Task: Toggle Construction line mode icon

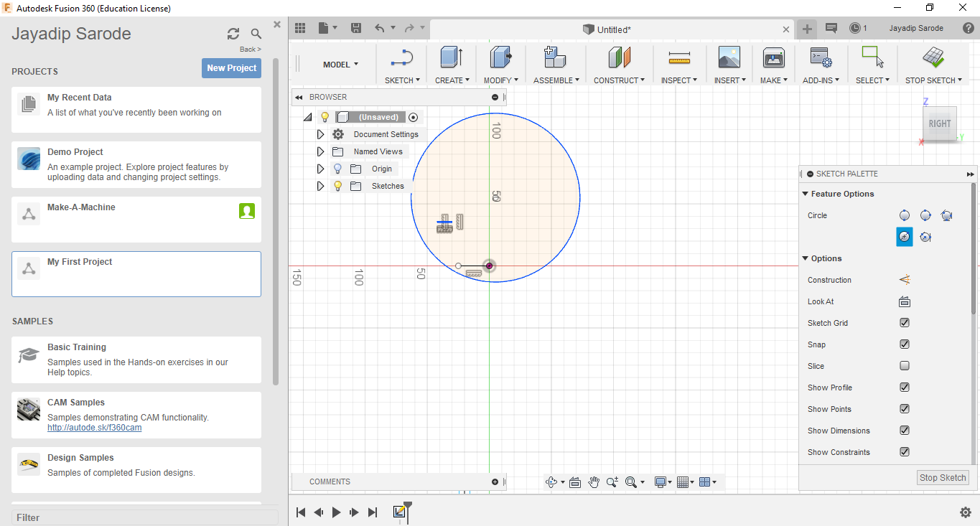Action: pyautogui.click(x=905, y=280)
